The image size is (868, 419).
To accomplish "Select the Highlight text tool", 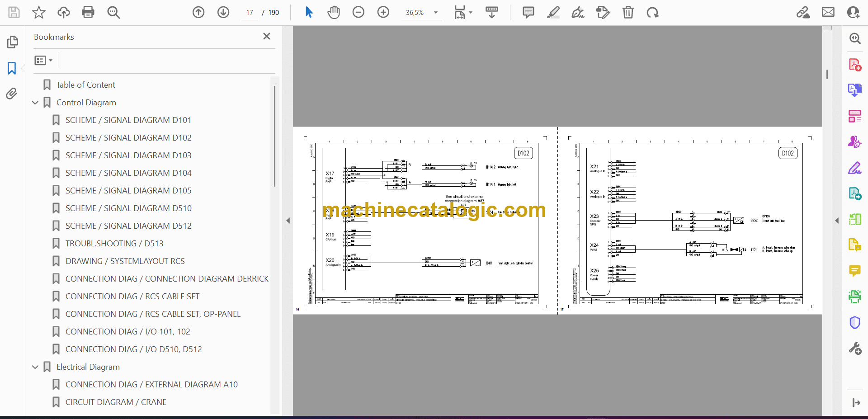I will pyautogui.click(x=553, y=12).
